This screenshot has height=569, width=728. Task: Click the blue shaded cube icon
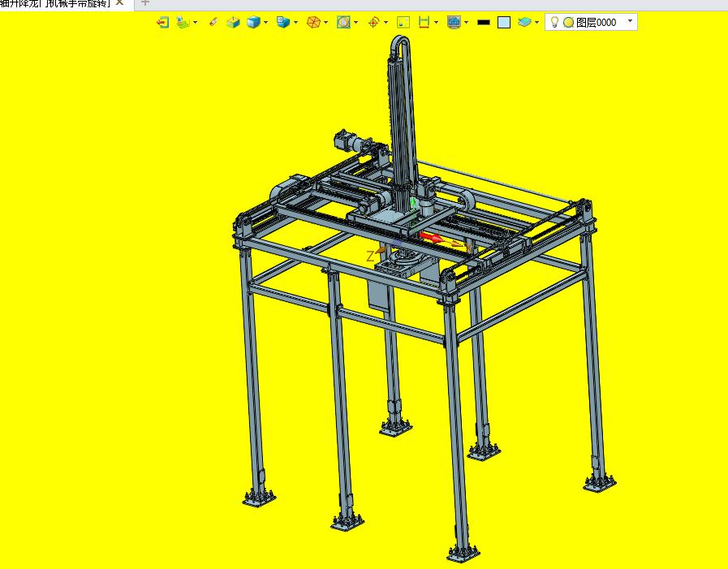[x=253, y=22]
